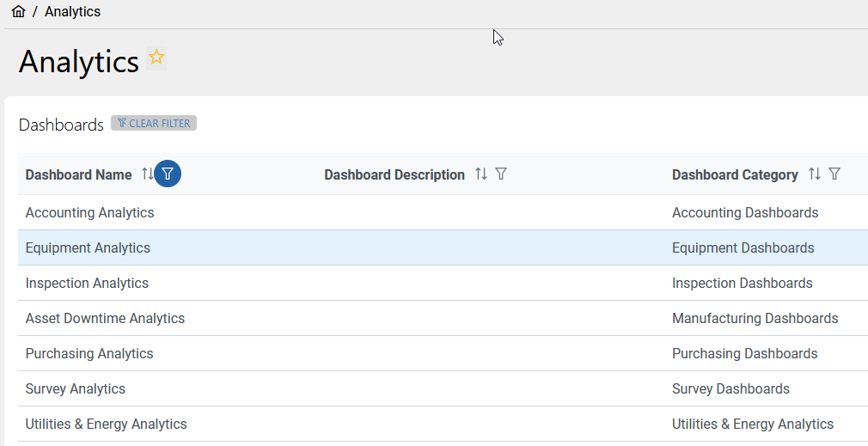The width and height of the screenshot is (868, 446).
Task: Select the Purchasing Analytics row
Action: [x=89, y=353]
